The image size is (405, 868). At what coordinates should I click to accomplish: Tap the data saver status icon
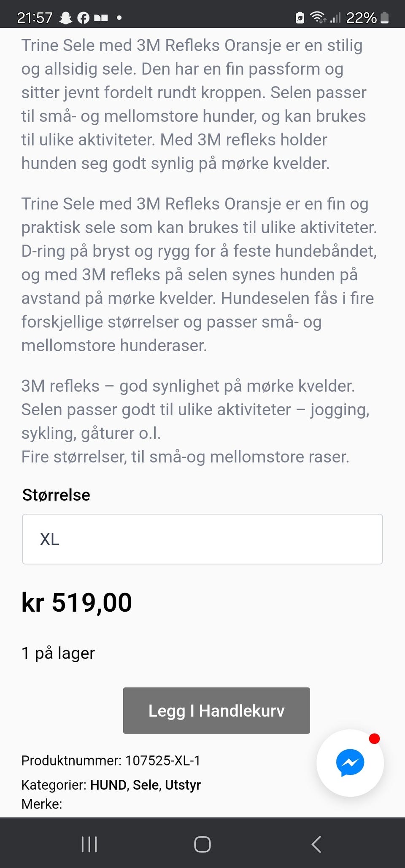[x=300, y=18]
